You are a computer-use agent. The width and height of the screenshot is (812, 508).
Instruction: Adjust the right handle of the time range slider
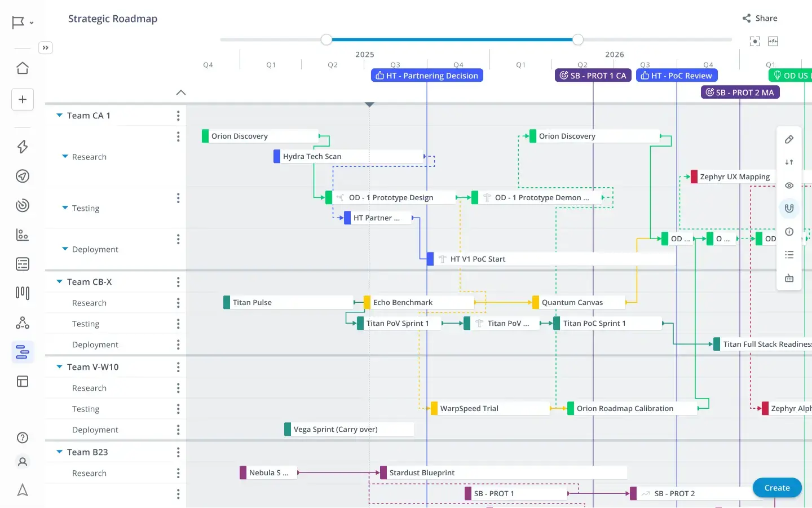[x=578, y=39]
